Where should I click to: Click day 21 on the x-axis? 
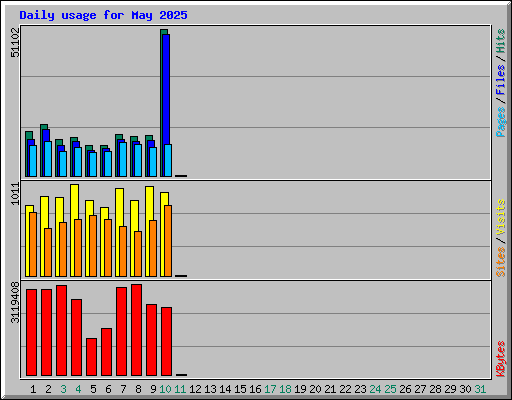click(330, 389)
